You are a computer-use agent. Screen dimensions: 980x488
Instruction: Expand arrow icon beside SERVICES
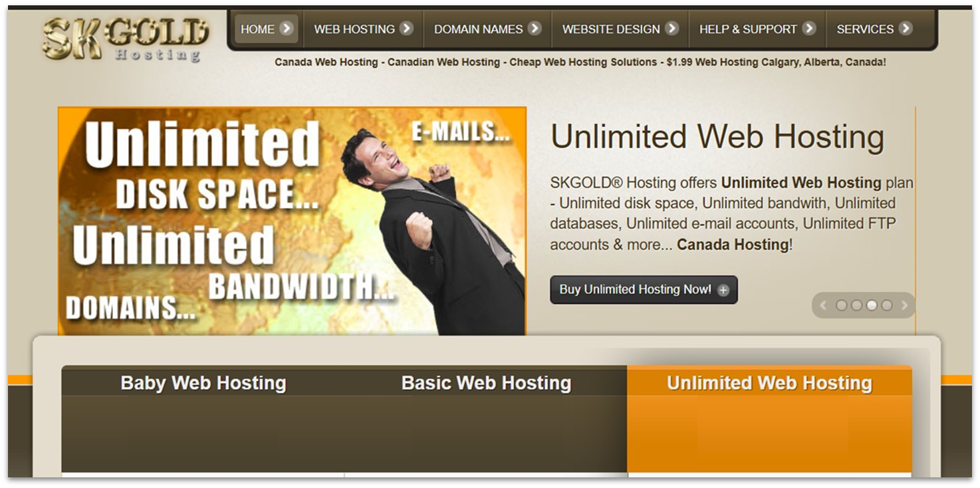click(906, 28)
